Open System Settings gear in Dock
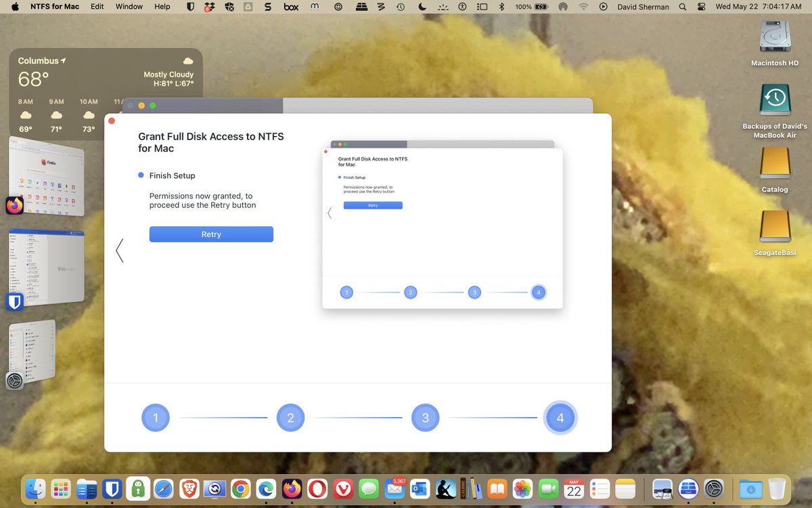Image resolution: width=812 pixels, height=508 pixels. click(x=715, y=489)
